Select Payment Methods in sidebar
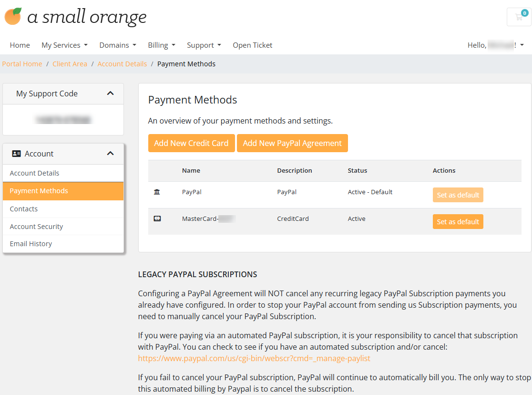Screen dimensions: 532x395 point(63,191)
